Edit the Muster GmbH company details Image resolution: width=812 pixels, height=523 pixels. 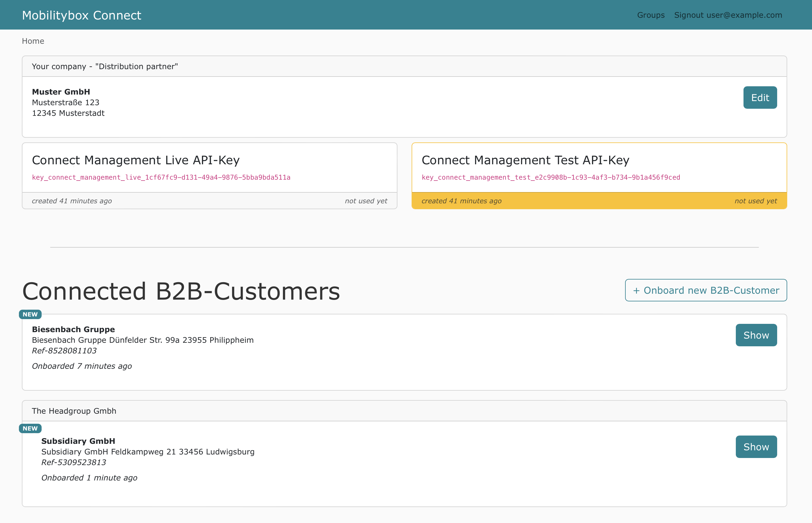point(760,98)
